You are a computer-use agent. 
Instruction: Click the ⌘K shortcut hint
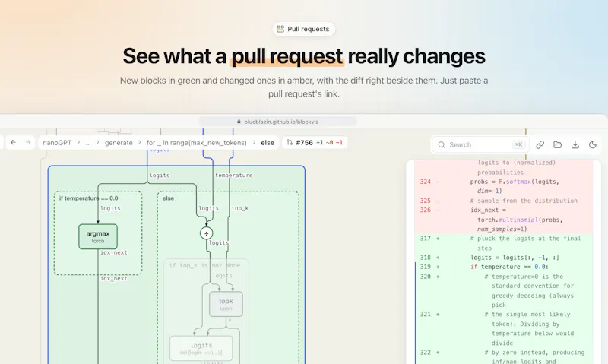pos(518,144)
